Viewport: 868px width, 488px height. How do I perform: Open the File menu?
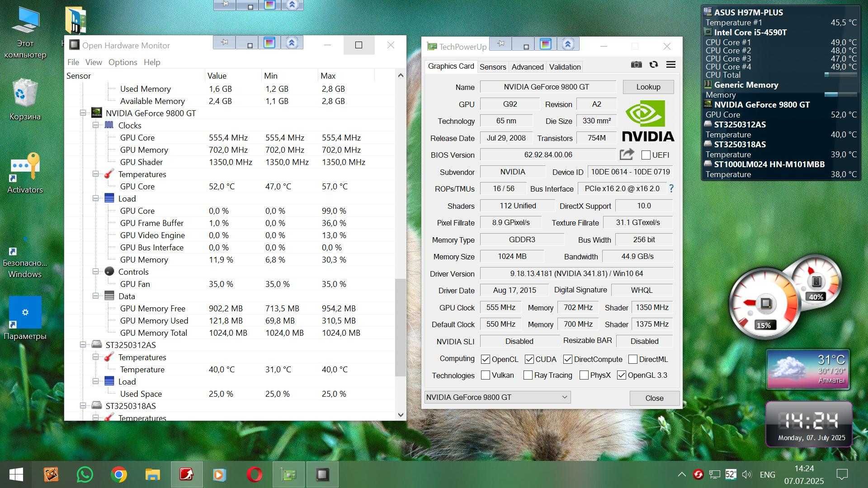73,62
